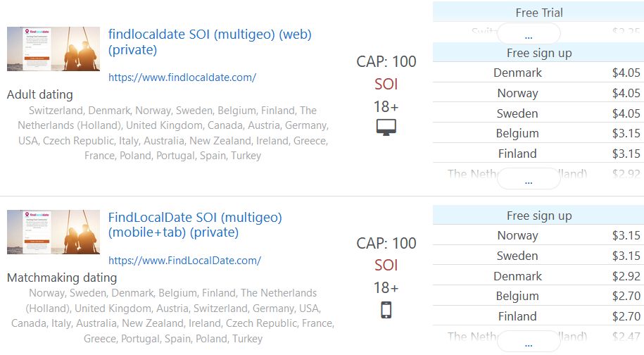Expand Free Trial payout list ellipsis

coord(529,34)
